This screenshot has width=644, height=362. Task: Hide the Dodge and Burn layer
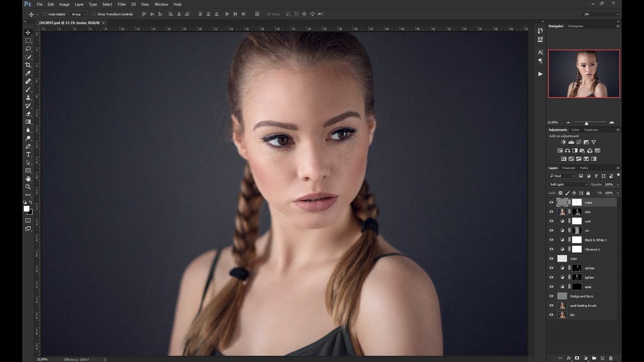click(x=551, y=296)
